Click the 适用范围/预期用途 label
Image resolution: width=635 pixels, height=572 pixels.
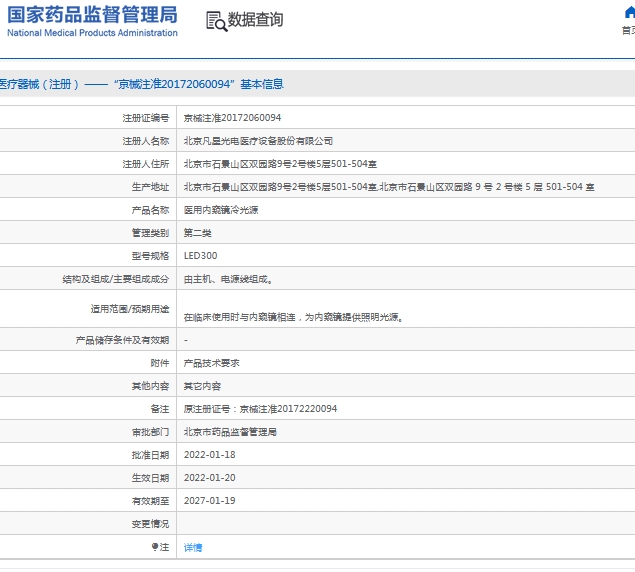coord(130,309)
